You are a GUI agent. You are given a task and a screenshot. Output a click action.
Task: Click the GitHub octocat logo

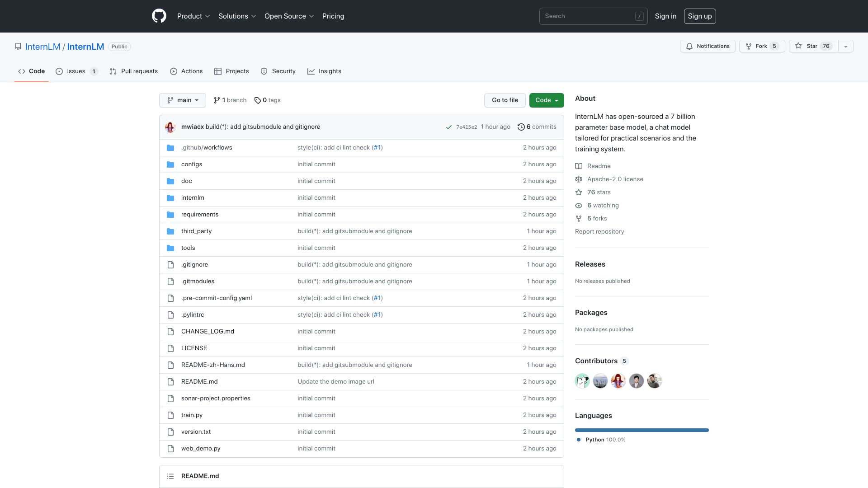click(159, 16)
